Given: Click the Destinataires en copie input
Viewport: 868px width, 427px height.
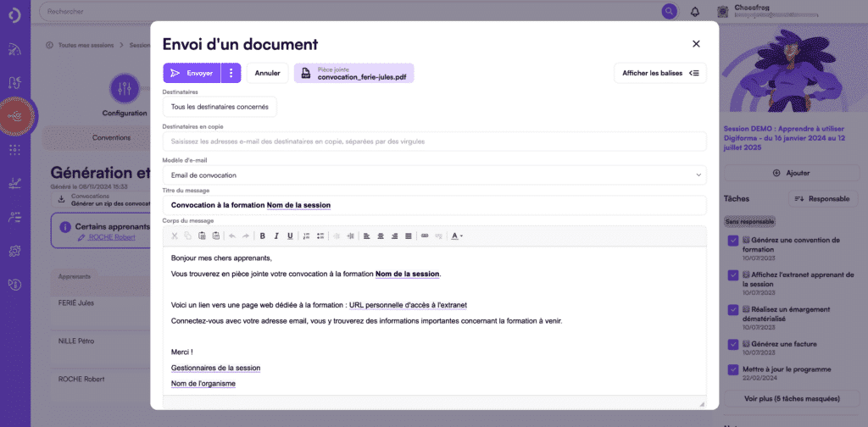Looking at the screenshot, I should point(435,141).
